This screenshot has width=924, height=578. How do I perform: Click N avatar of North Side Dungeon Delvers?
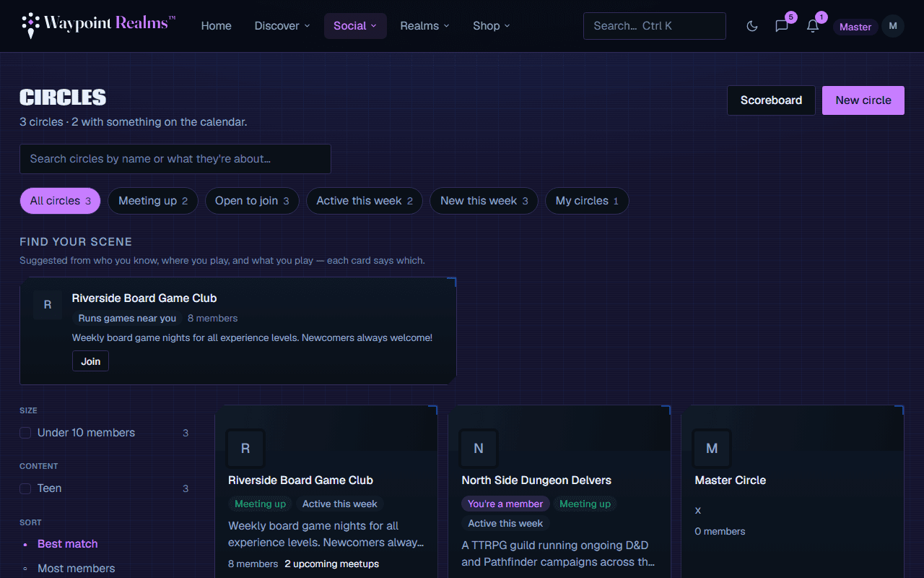point(479,449)
